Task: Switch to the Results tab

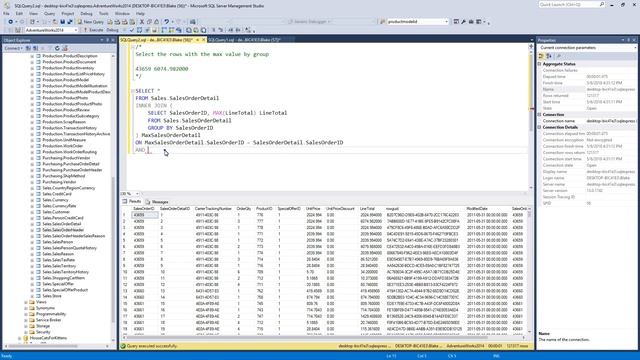Action: point(132,202)
